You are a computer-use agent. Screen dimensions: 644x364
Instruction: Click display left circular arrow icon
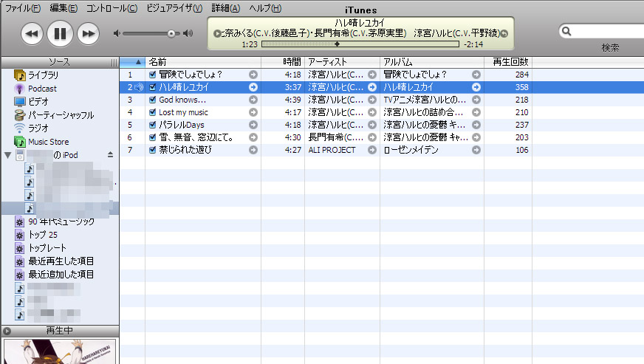[x=217, y=33]
